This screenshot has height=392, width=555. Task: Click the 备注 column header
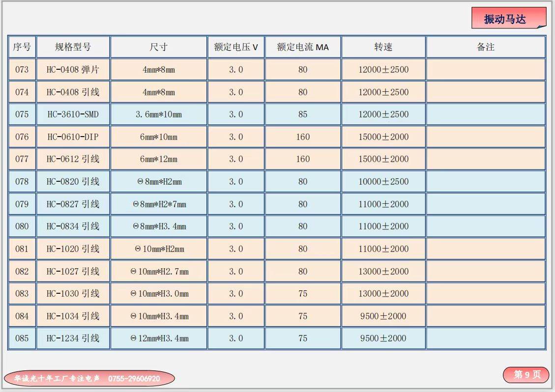485,47
